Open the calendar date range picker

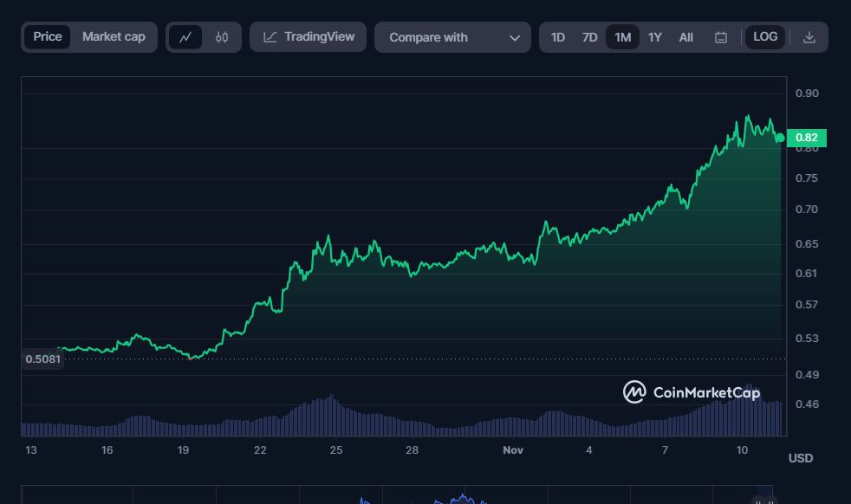point(720,37)
